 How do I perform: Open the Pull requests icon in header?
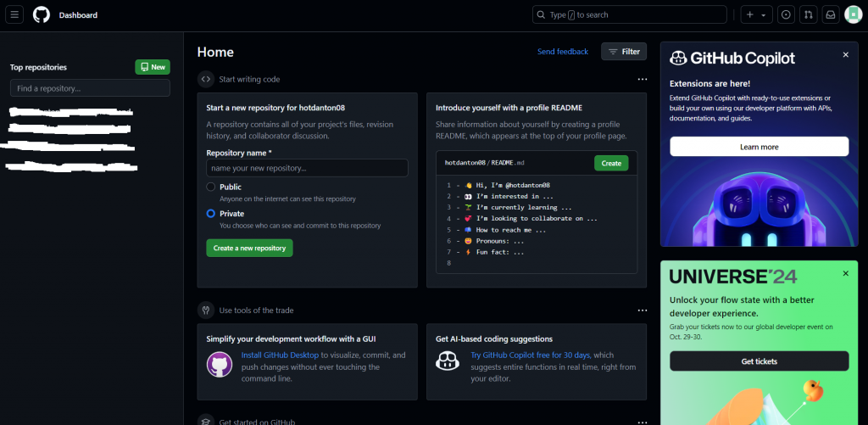pos(809,14)
